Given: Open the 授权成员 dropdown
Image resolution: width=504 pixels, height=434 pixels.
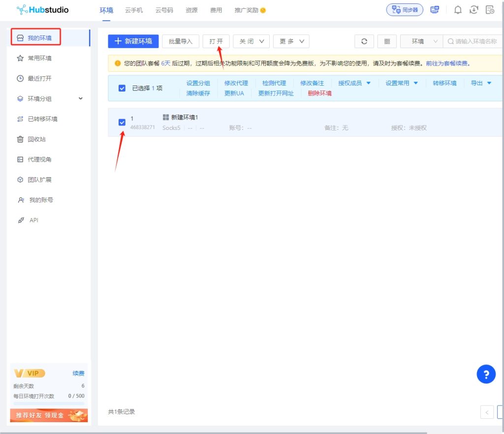Looking at the screenshot, I should tap(354, 83).
